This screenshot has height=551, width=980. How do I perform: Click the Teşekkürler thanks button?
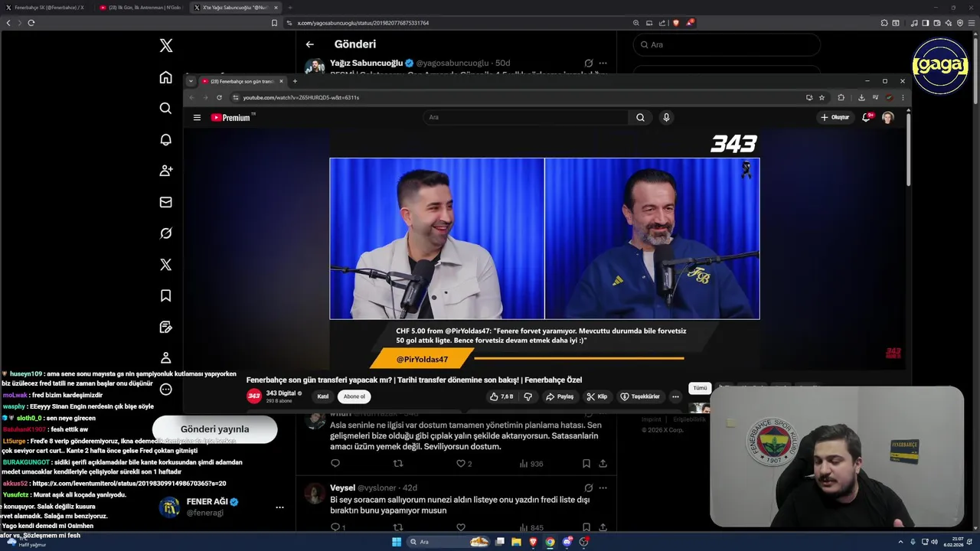pyautogui.click(x=640, y=396)
